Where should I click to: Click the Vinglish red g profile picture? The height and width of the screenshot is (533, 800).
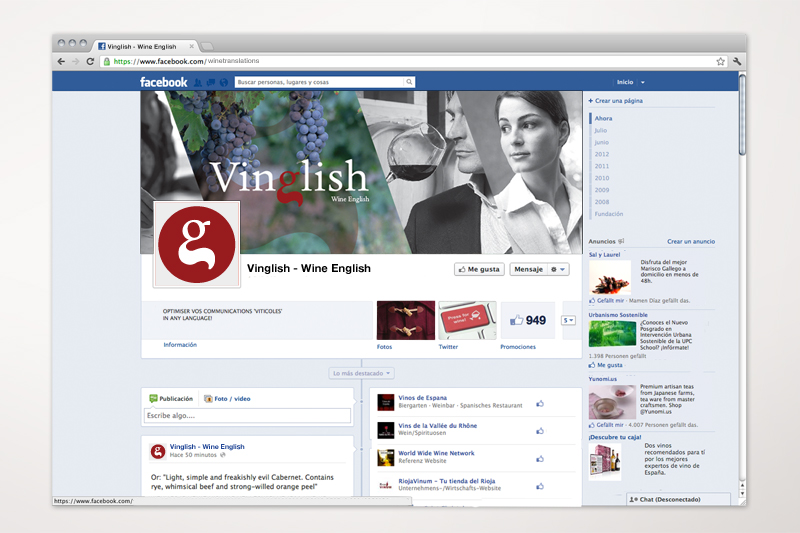(x=197, y=245)
